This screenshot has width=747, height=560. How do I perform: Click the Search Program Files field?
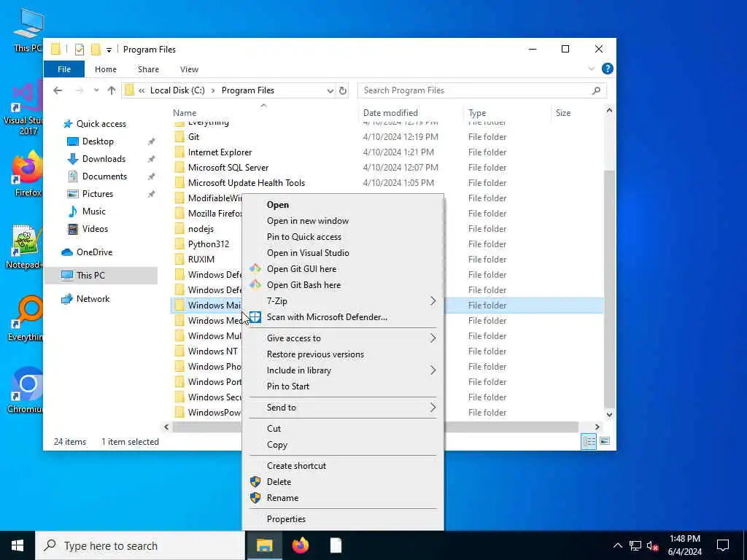[481, 90]
